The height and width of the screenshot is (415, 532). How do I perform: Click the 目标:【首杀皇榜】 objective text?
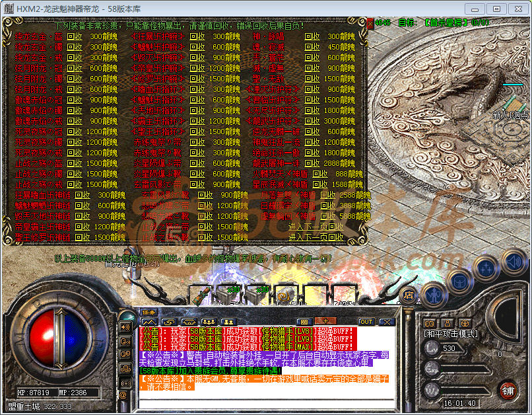click(x=444, y=22)
